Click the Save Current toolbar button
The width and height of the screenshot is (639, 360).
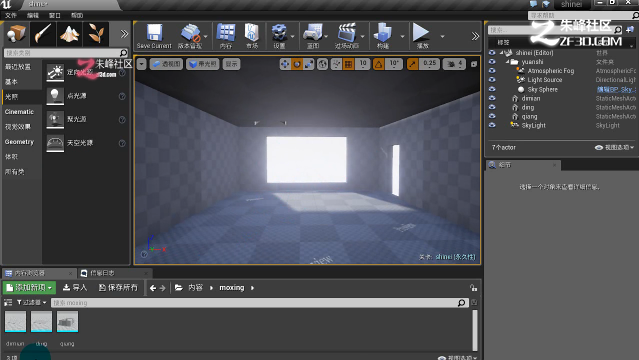pyautogui.click(x=154, y=36)
